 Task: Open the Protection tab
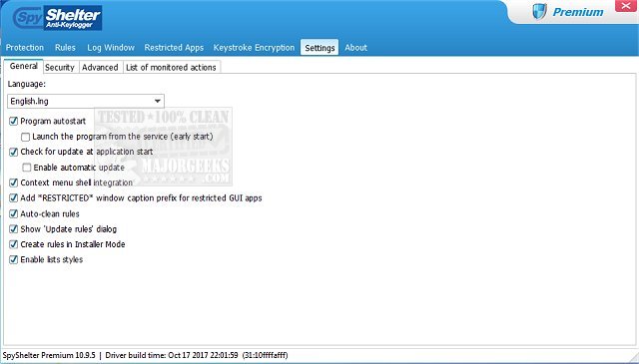point(24,48)
